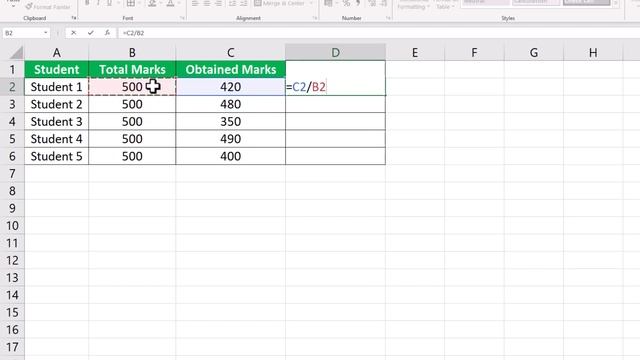The image size is (640, 360).
Task: Cancel the formula entry with the X icon
Action: coord(73,33)
